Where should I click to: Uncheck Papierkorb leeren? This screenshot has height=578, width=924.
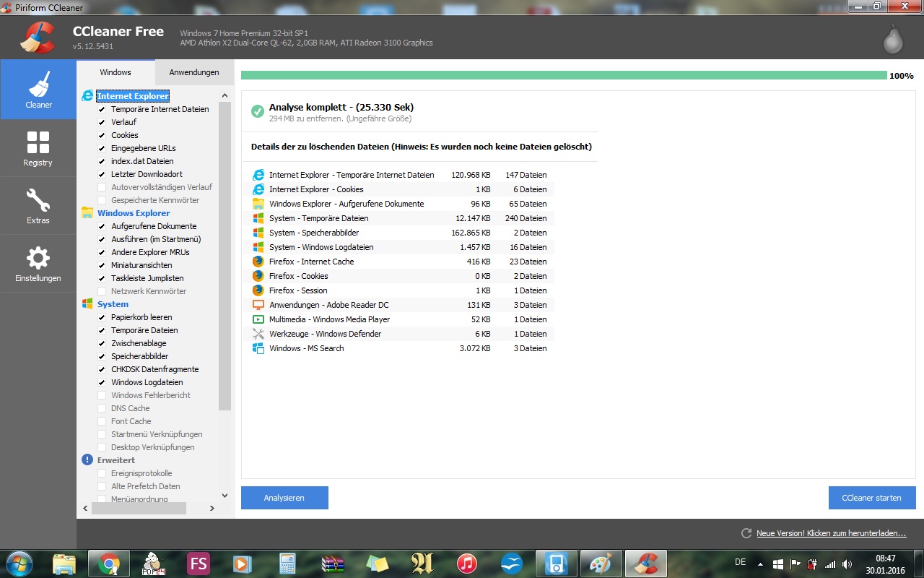[x=102, y=317]
